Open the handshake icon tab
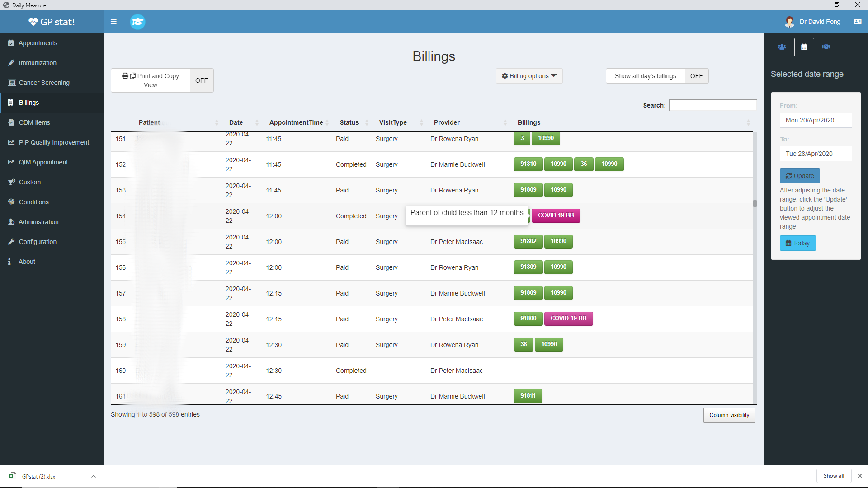The image size is (868, 488). tap(826, 47)
